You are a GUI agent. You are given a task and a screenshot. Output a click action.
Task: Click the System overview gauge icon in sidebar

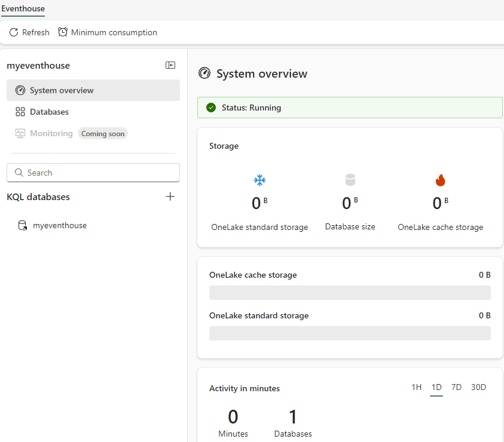pyautogui.click(x=20, y=90)
